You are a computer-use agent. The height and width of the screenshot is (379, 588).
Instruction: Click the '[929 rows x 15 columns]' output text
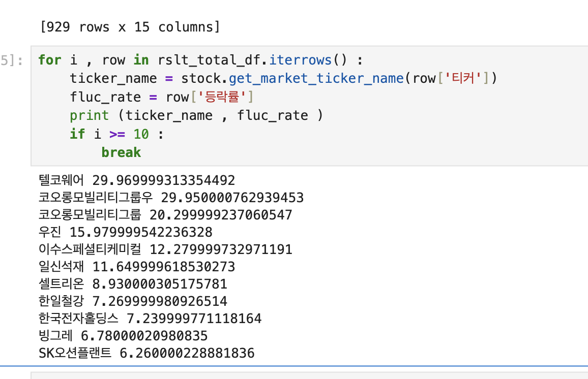tap(130, 27)
